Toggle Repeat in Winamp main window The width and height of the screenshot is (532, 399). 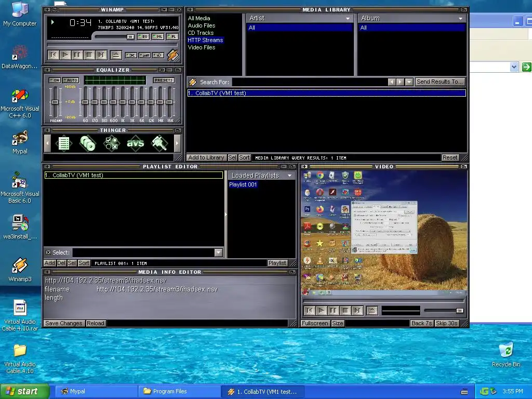pos(158,55)
